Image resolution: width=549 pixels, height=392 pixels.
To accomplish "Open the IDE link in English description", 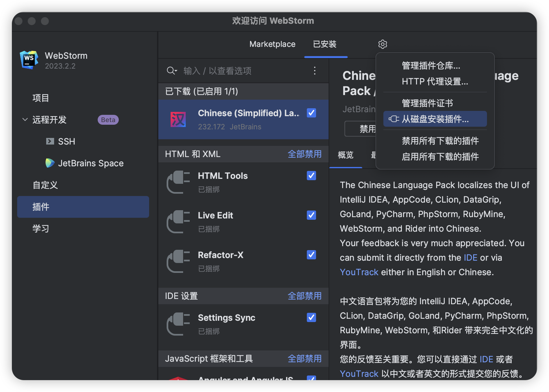I will click(470, 258).
